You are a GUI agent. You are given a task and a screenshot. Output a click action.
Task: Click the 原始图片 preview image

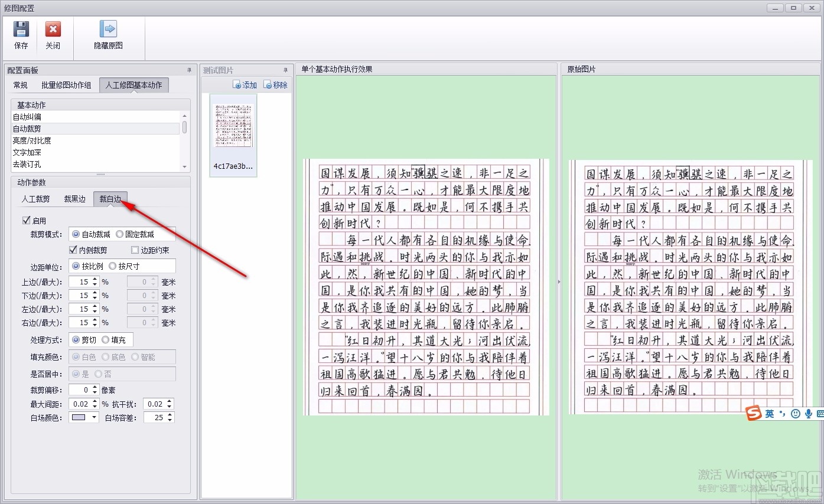click(689, 287)
